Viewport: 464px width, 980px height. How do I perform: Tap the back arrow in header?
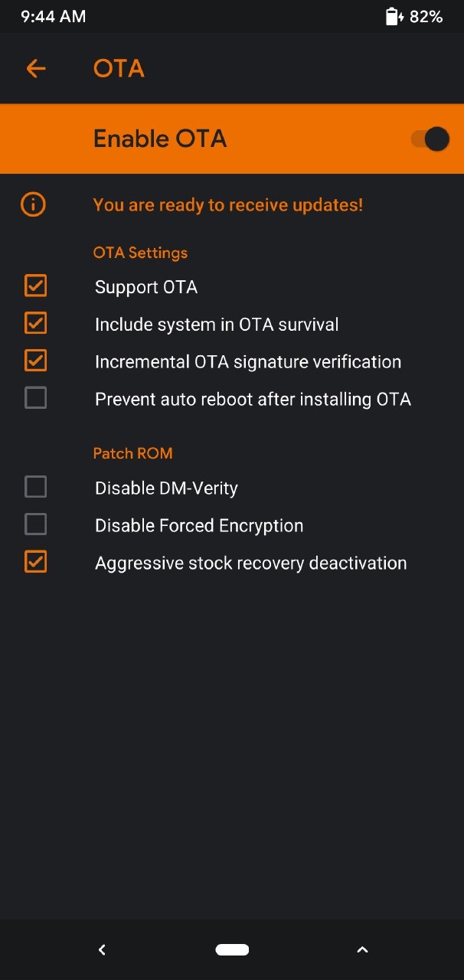(x=36, y=69)
